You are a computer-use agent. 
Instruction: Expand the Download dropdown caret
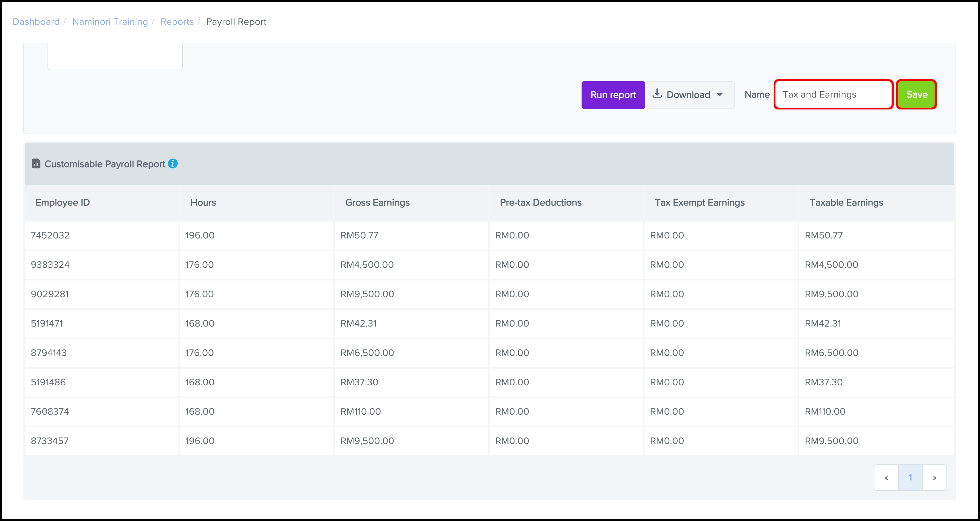click(720, 94)
